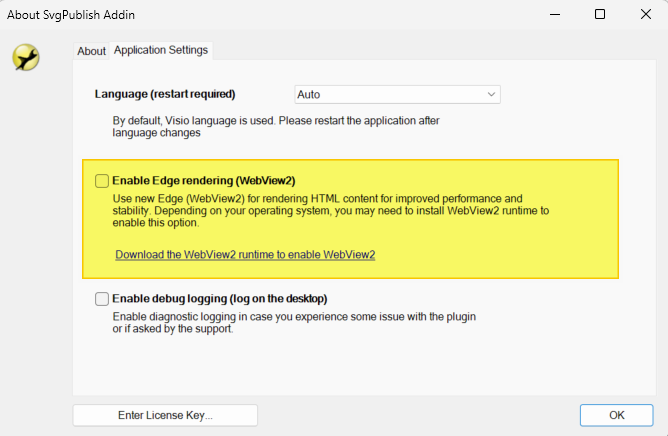Minimize the About SvgPublish Addin window
Image resolution: width=668 pixels, height=436 pixels.
[x=555, y=14]
